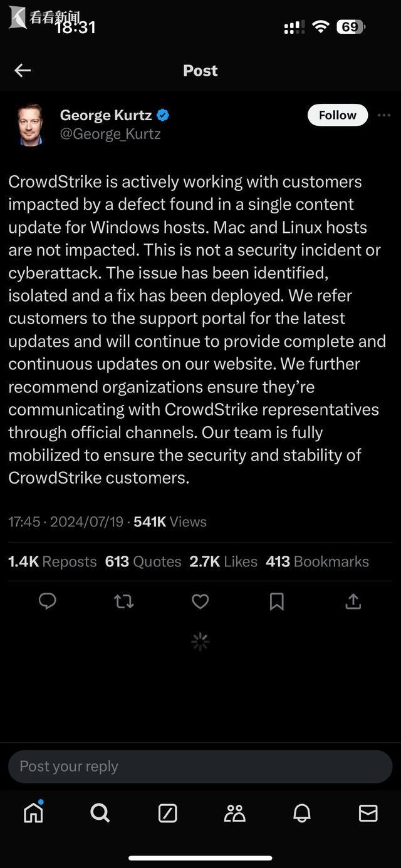
Task: Focus the Post your reply field
Action: [x=200, y=766]
